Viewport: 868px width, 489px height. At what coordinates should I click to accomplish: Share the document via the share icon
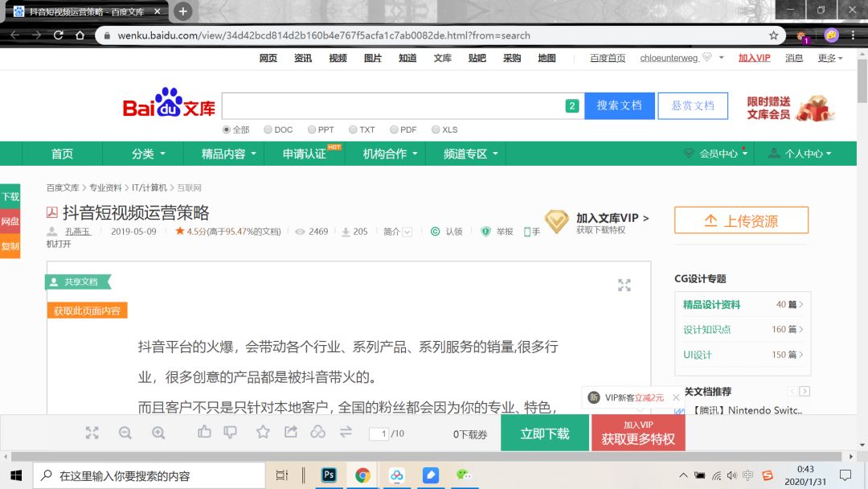pos(291,432)
